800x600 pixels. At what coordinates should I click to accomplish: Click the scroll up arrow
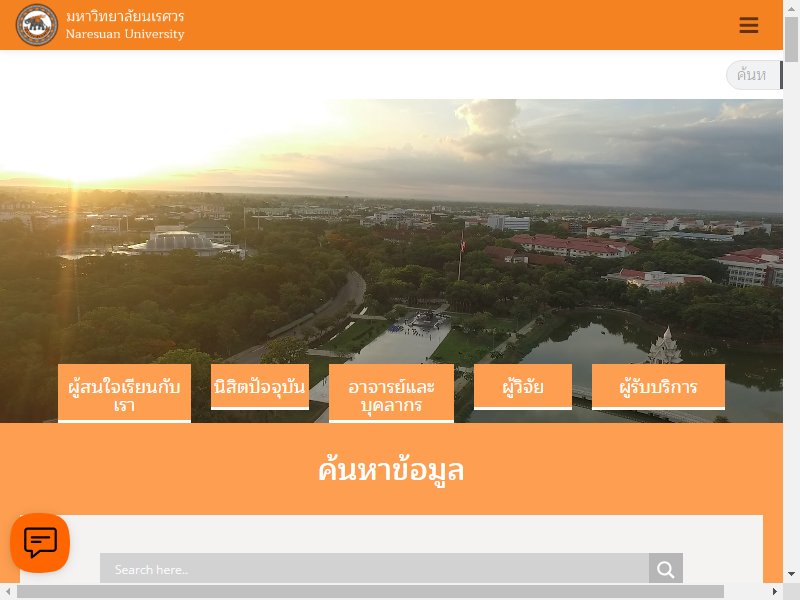click(x=791, y=7)
